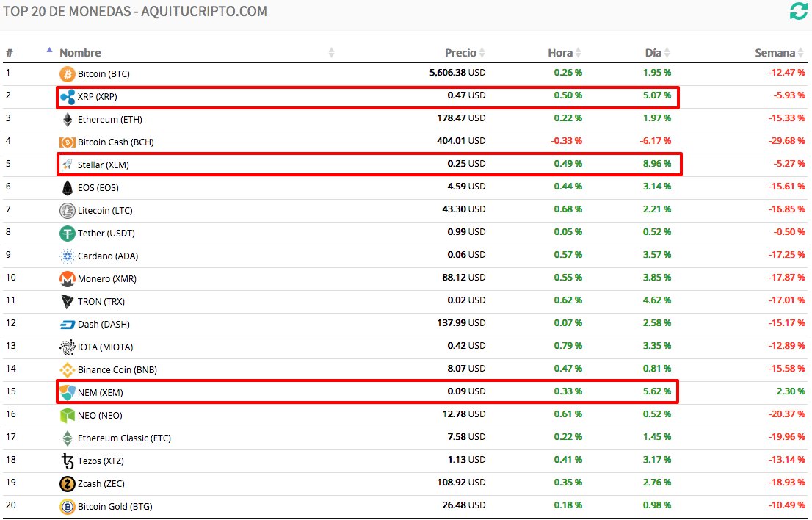Viewport: 812px width, 520px height.
Task: Select Ethereum price 178.47 USD
Action: [461, 118]
